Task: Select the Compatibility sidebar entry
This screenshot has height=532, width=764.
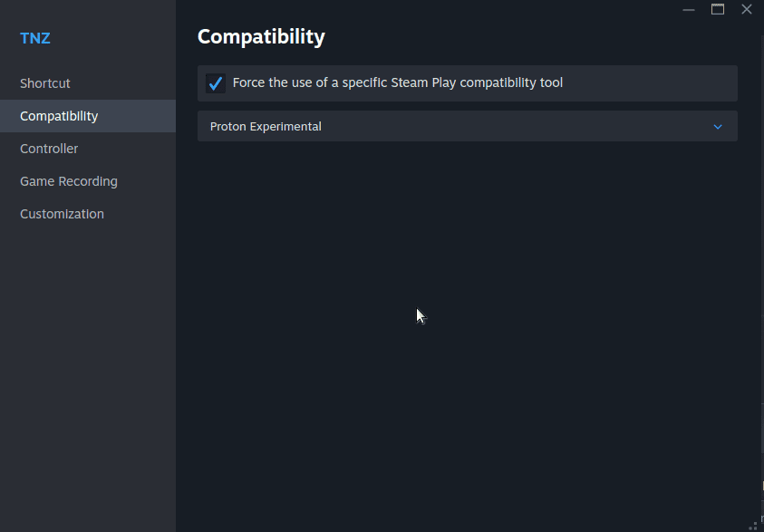Action: [x=60, y=116]
